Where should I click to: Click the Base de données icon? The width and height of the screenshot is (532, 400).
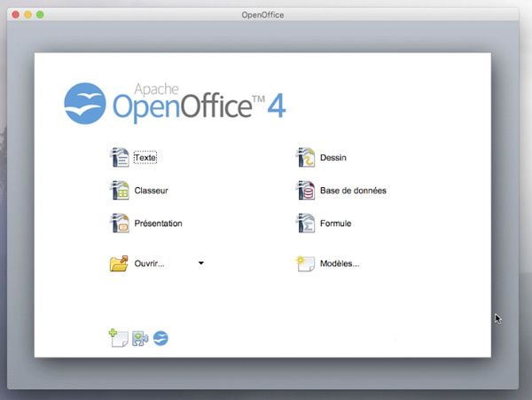click(x=305, y=191)
